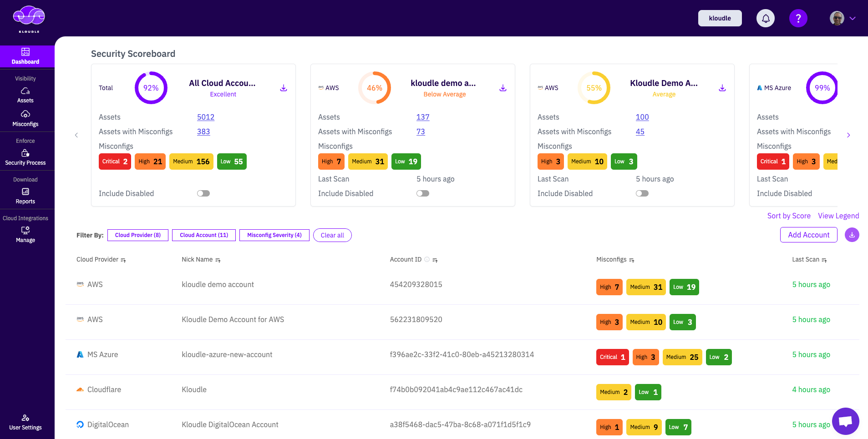This screenshot has width=868, height=439.
Task: Open the help question mark icon
Action: click(798, 18)
